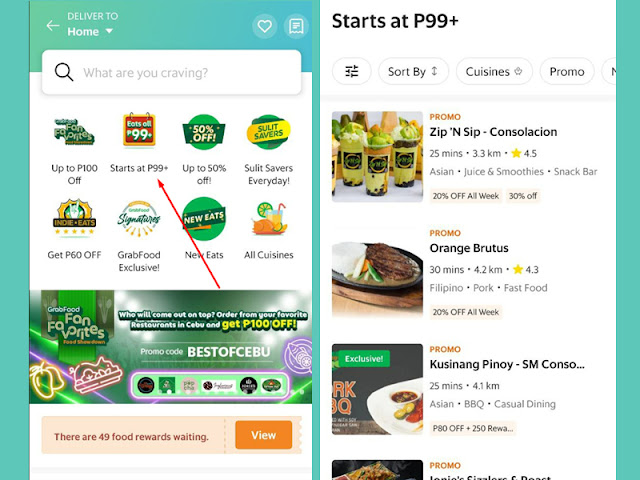Screen dimensions: 640x480
Task: Expand the Sort By options
Action: pos(413,71)
